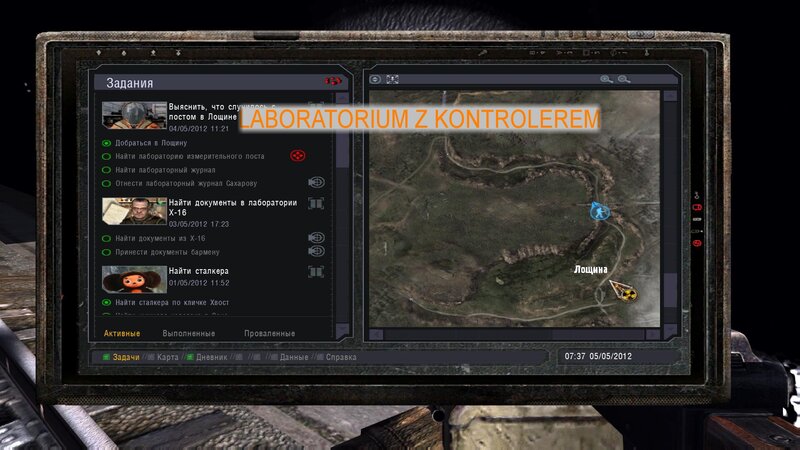
Task: Open the 'Карта' section in bottom bar
Action: pyautogui.click(x=168, y=356)
